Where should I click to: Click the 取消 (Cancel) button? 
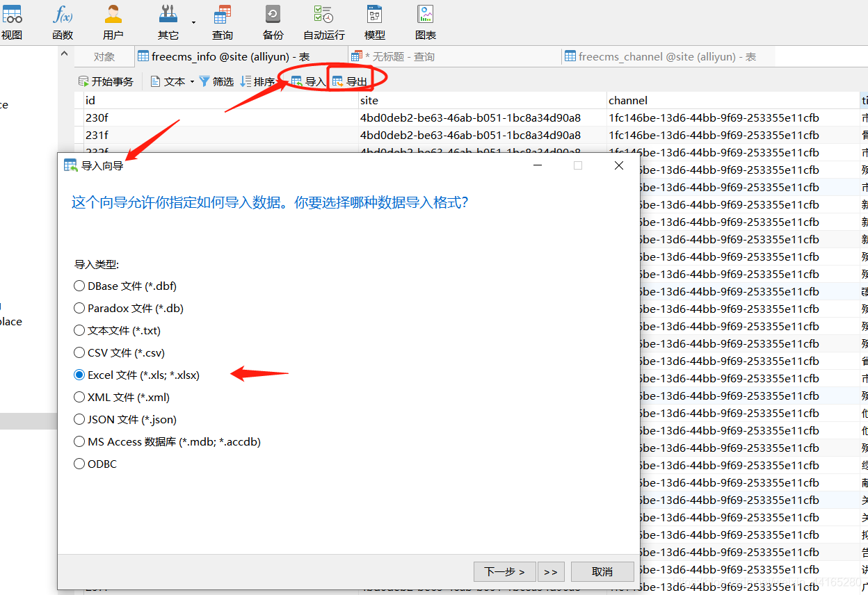point(602,571)
